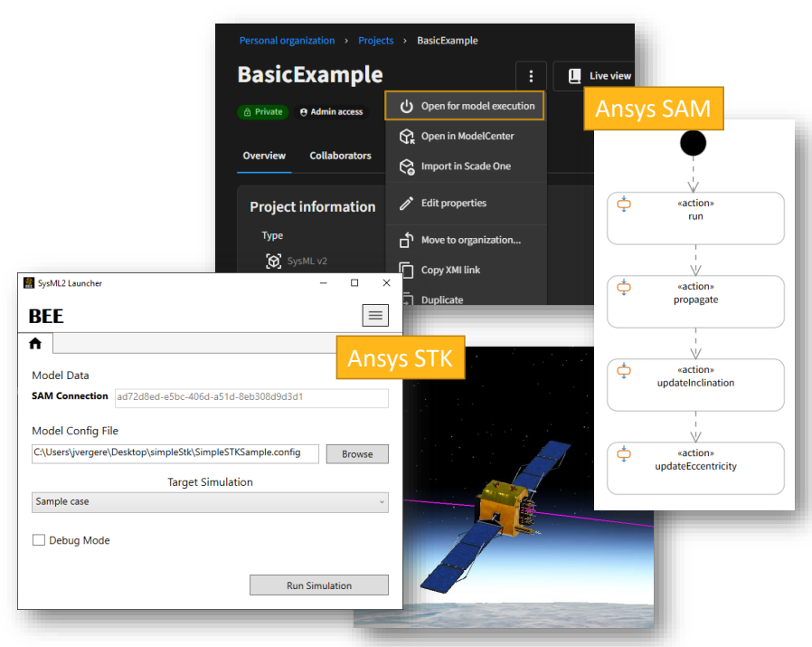Choose Open in ModelCenter menu entry
The height and width of the screenshot is (647, 812).
466,137
